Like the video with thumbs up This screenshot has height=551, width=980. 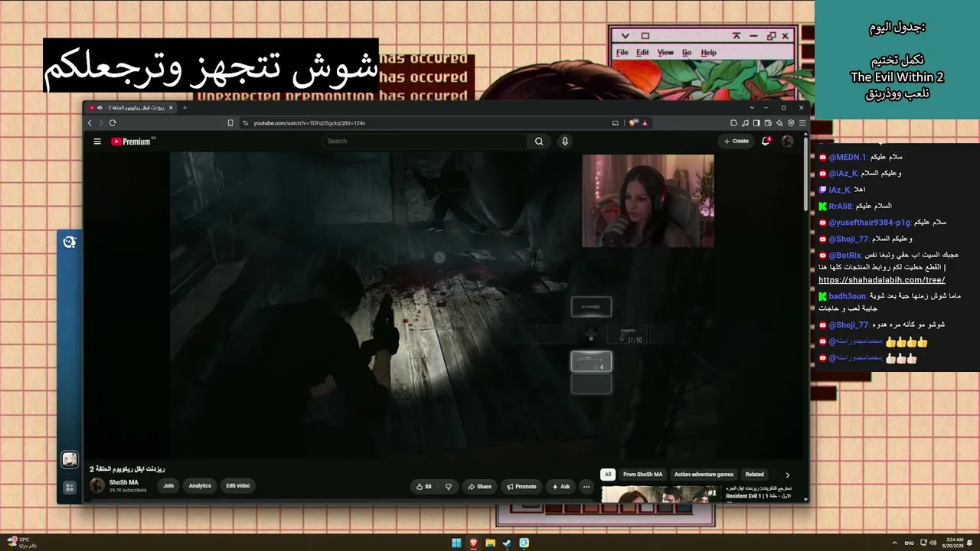pyautogui.click(x=424, y=486)
